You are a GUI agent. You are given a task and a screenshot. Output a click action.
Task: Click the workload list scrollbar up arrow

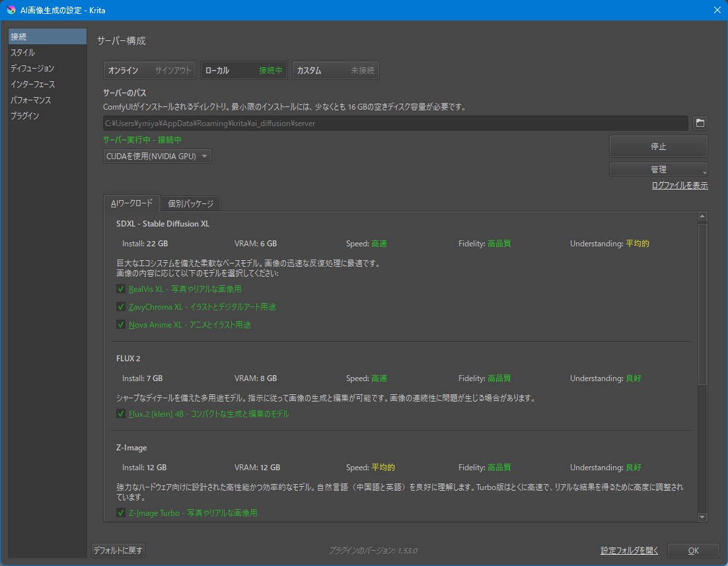click(x=702, y=217)
